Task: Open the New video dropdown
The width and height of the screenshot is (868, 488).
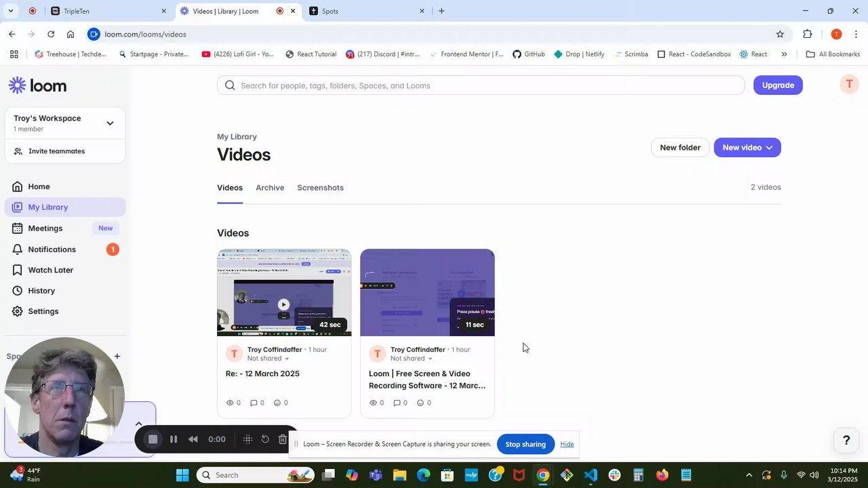Action: [747, 148]
